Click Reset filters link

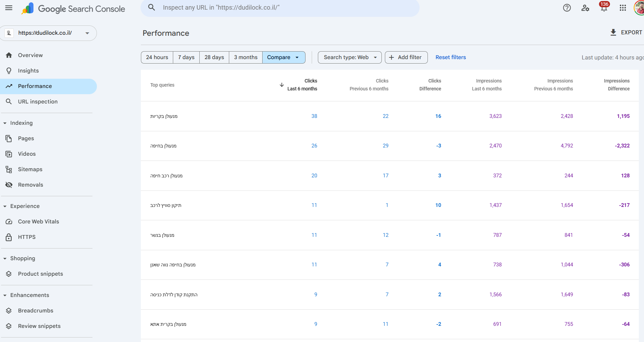point(451,57)
